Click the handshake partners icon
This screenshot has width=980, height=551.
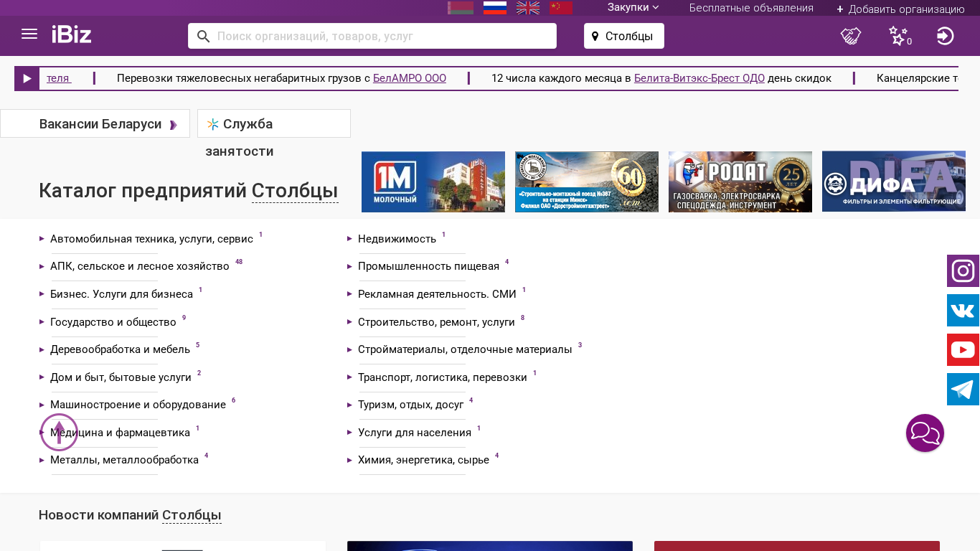(850, 36)
